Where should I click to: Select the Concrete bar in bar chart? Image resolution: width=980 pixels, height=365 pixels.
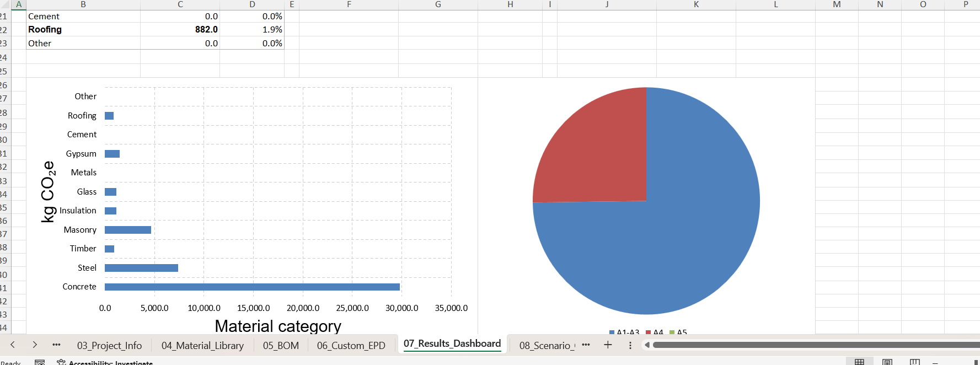252,287
